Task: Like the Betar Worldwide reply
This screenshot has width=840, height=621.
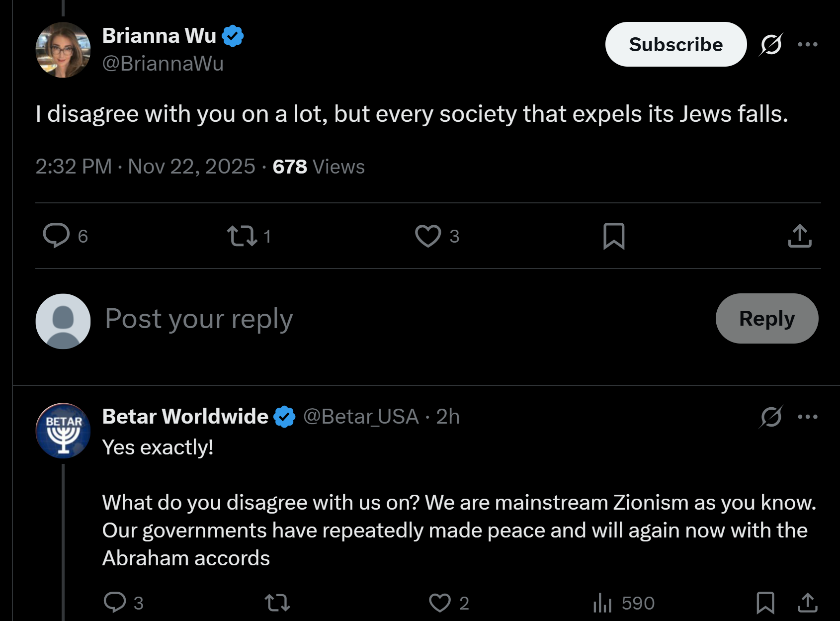Action: (440, 603)
